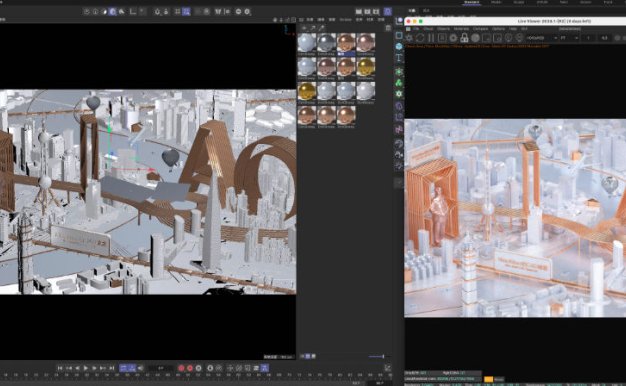
Task: Expand the color space dropdown left of PT
Action: point(541,38)
